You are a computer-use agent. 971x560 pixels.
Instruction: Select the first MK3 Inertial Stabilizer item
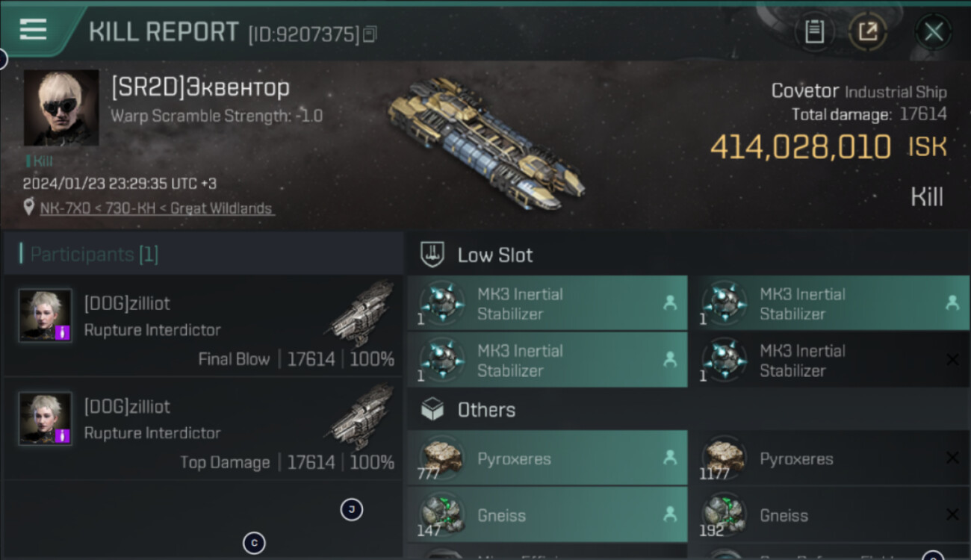pos(547,304)
